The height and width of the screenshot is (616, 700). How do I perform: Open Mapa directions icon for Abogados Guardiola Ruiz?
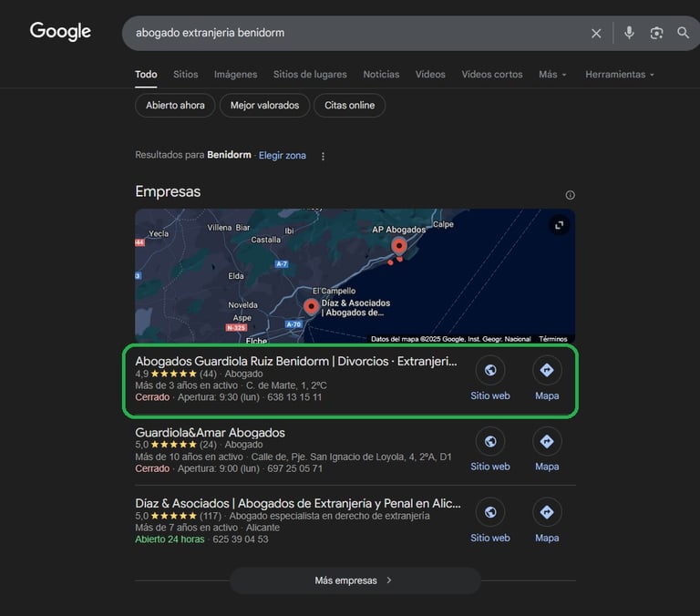pyautogui.click(x=547, y=371)
